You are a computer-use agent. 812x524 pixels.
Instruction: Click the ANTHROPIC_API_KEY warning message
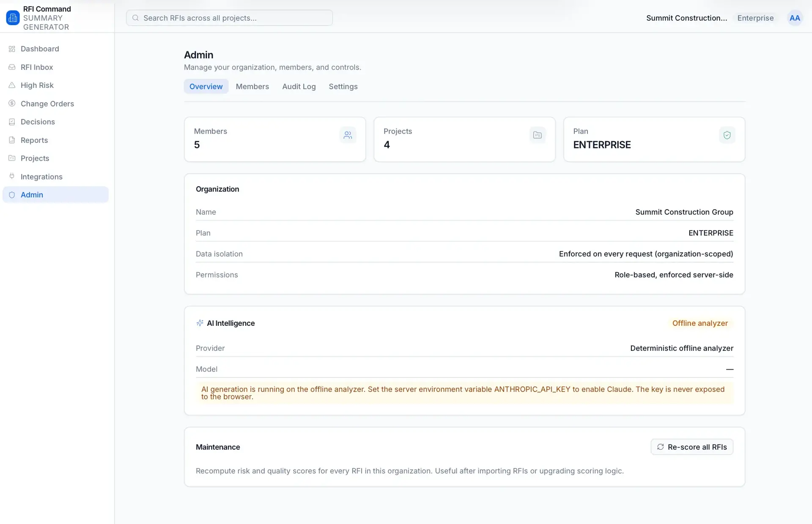click(464, 393)
